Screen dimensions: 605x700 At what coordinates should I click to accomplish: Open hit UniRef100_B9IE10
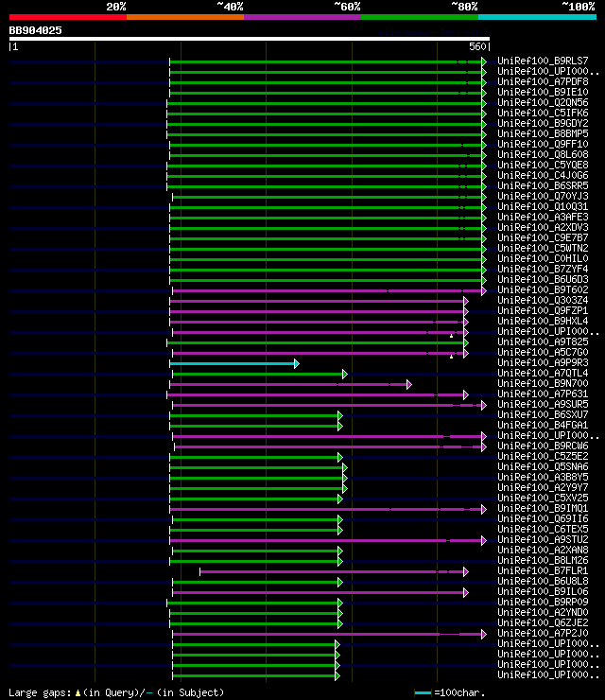(x=543, y=92)
